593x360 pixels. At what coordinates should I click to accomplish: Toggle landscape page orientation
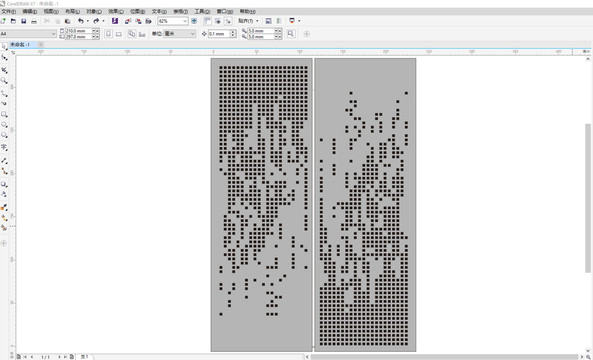[119, 34]
